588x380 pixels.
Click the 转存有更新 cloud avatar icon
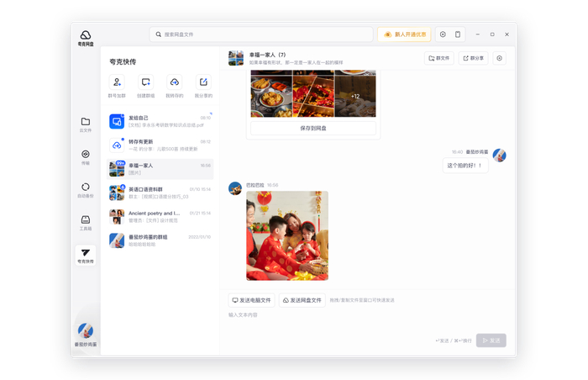click(117, 145)
